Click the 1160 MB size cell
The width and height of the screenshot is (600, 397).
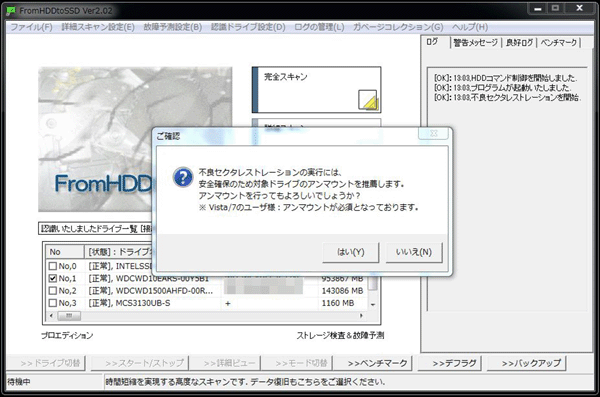click(338, 303)
